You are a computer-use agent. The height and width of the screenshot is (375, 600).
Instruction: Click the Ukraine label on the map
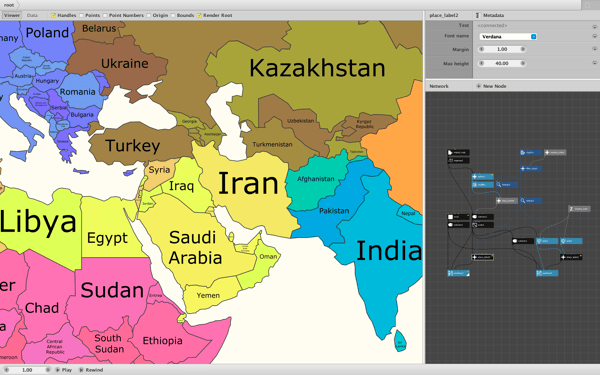(x=124, y=63)
